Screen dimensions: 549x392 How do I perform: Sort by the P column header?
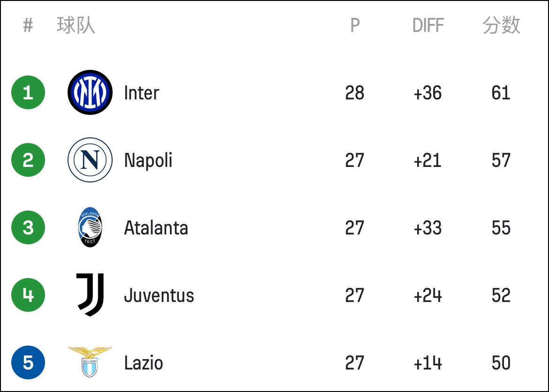[355, 25]
